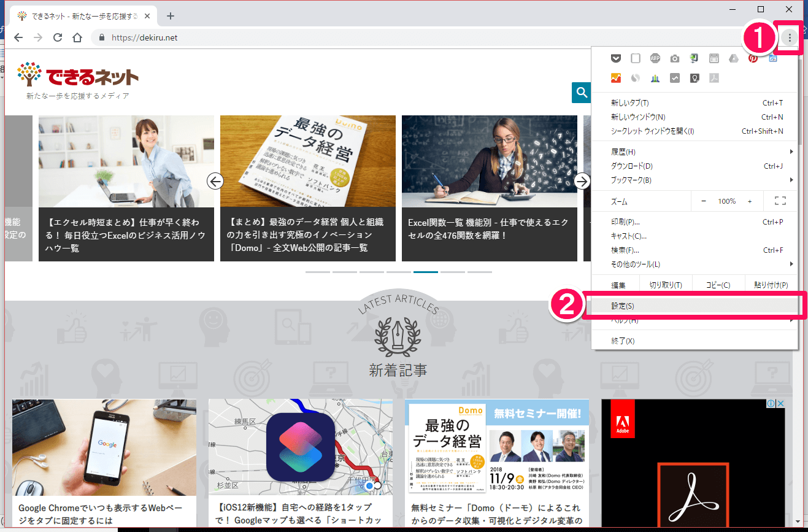
Task: Click コピー(C) in edit row
Action: point(718,285)
